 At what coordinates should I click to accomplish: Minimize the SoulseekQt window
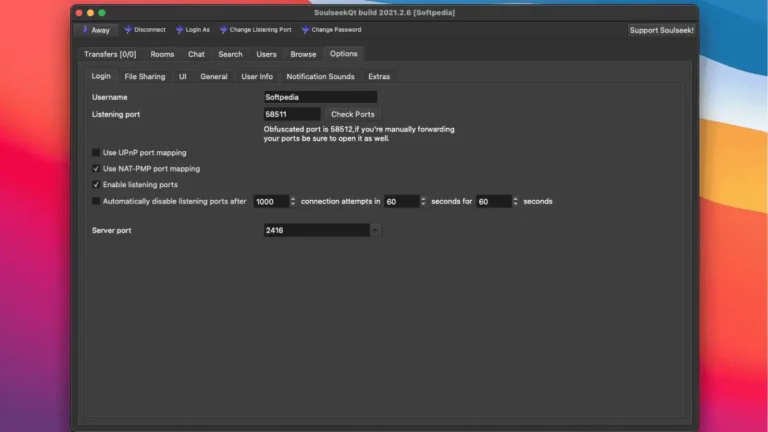(x=91, y=13)
